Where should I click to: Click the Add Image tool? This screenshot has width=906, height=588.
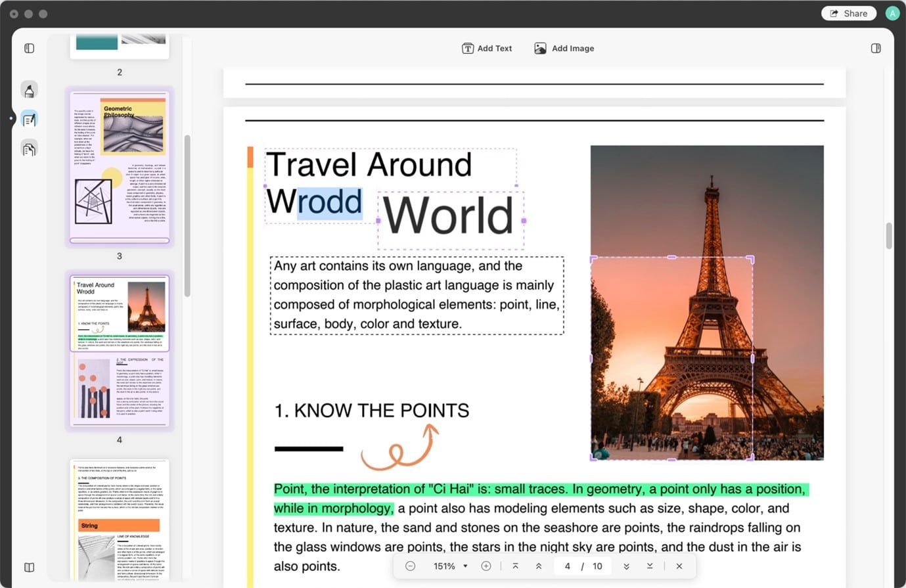point(564,48)
